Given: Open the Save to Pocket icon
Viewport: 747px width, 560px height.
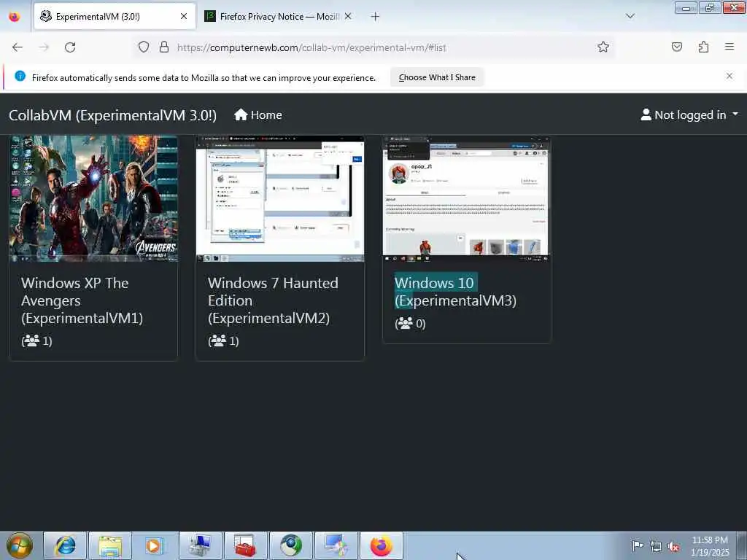Looking at the screenshot, I should pyautogui.click(x=677, y=47).
